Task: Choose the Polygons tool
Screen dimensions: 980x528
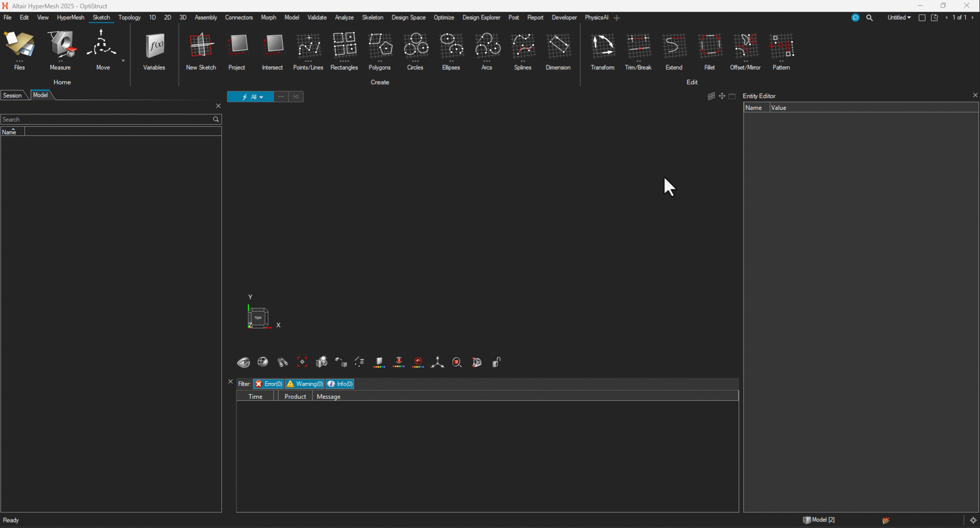Action: [x=380, y=50]
